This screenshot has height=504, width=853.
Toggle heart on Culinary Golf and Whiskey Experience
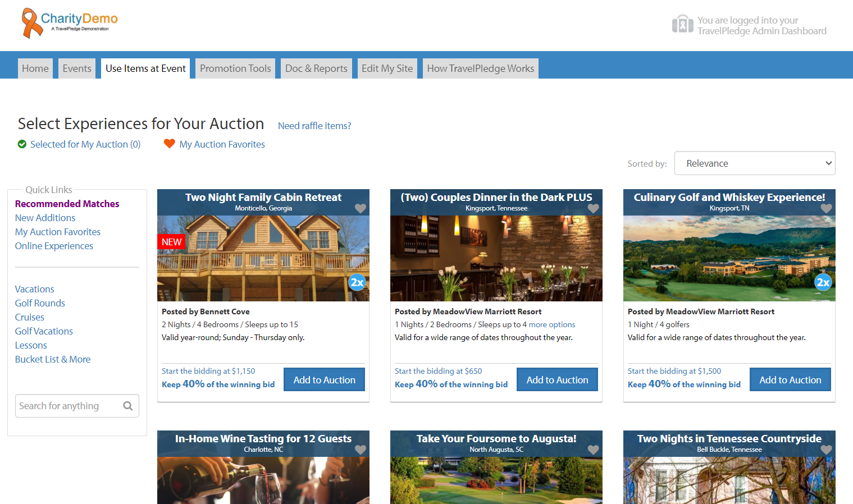tap(826, 208)
